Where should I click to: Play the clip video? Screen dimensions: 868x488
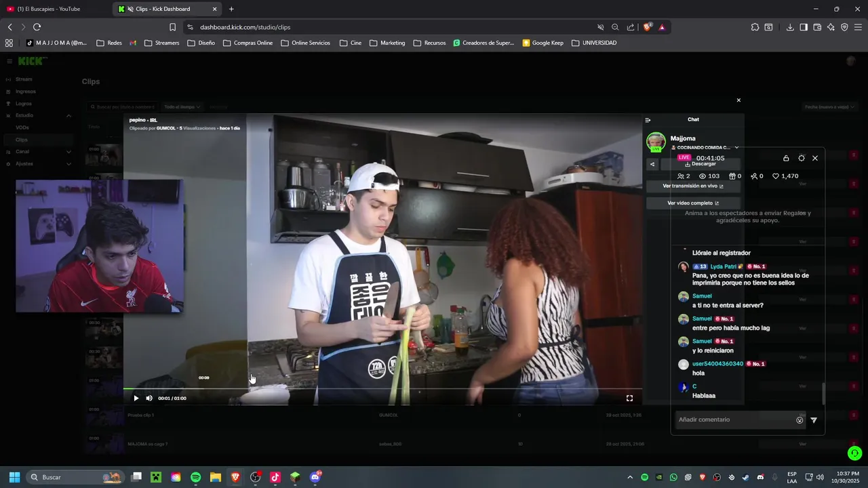[x=136, y=399]
